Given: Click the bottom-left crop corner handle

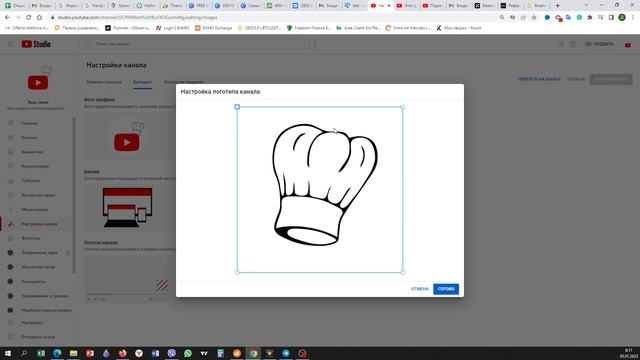Looking at the screenshot, I should (237, 272).
